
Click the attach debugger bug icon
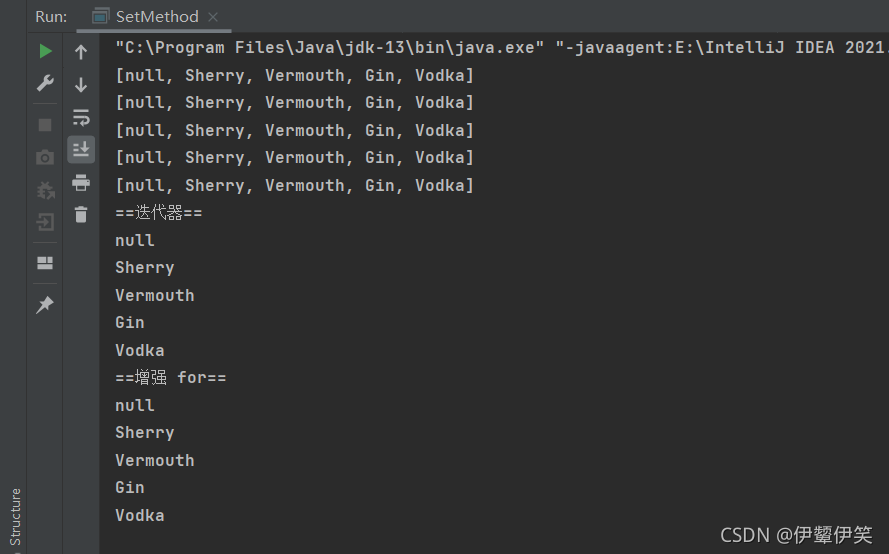45,190
